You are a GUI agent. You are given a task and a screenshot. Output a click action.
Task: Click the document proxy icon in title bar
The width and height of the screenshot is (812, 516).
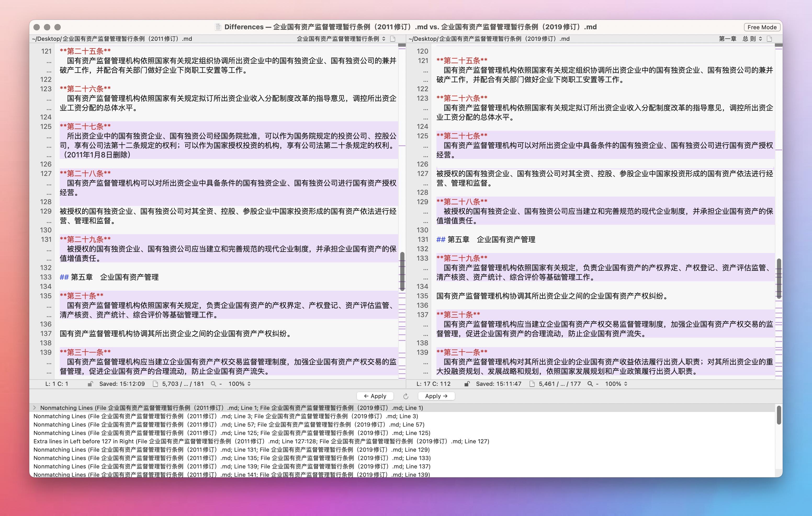pos(218,27)
